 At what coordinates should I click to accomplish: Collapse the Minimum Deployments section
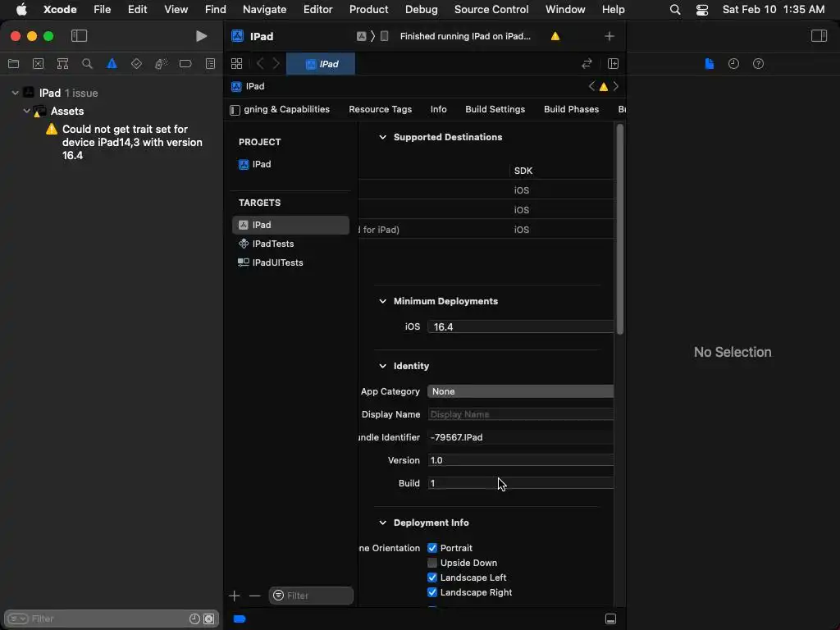point(382,301)
